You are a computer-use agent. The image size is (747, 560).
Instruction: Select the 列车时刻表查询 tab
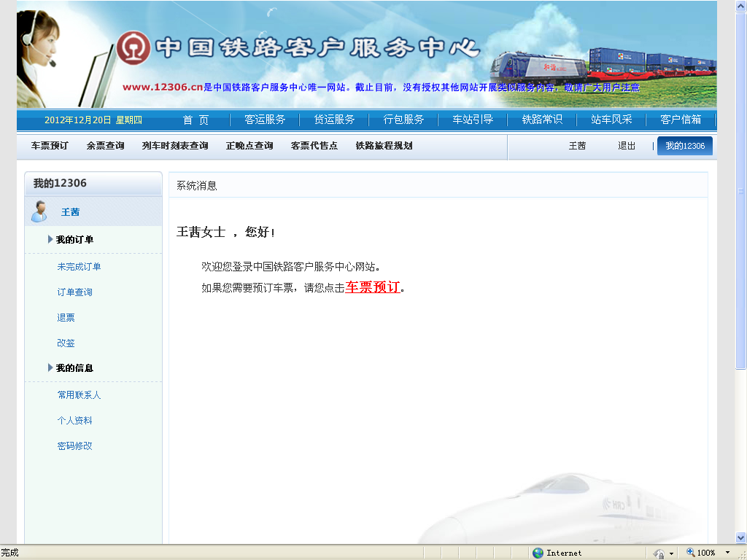click(x=175, y=146)
